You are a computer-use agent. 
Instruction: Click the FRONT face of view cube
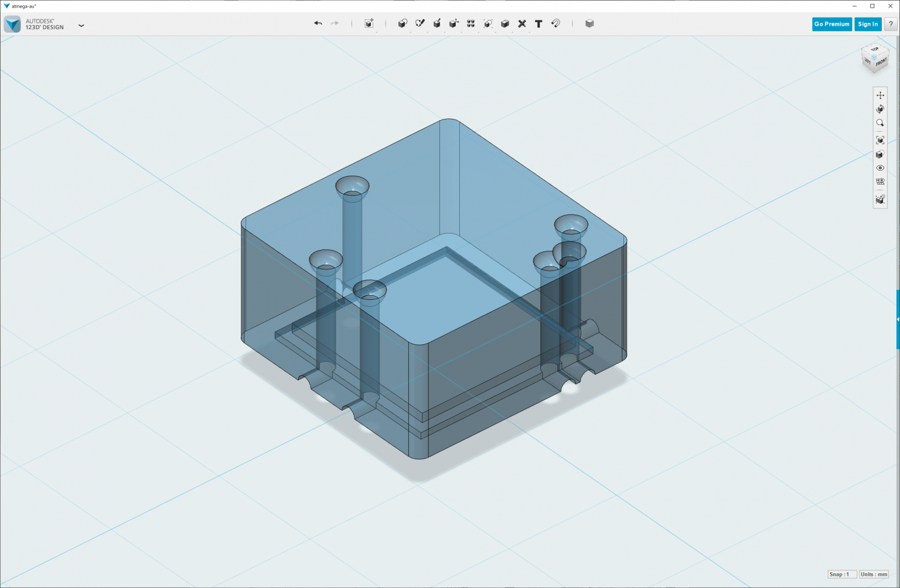tap(881, 63)
